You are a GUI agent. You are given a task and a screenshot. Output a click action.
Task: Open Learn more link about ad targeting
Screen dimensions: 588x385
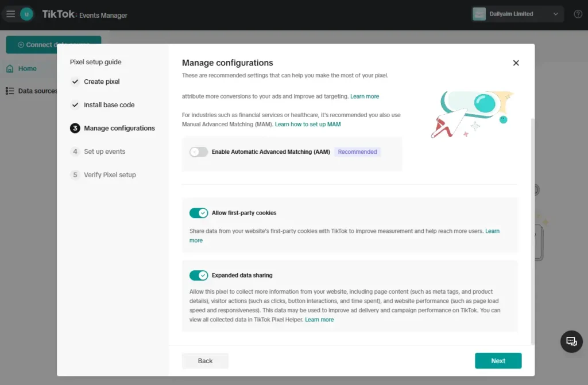coord(365,96)
